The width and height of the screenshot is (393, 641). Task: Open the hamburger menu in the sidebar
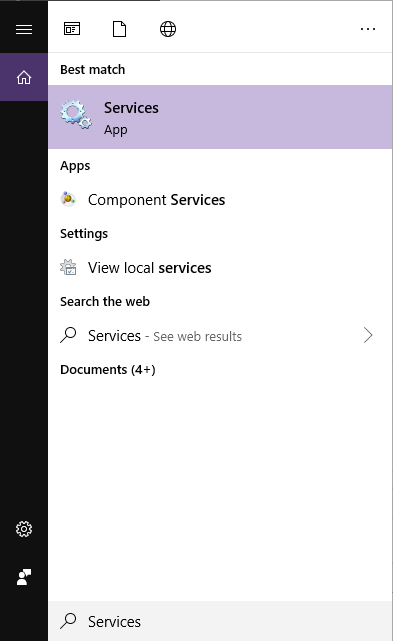tap(24, 29)
